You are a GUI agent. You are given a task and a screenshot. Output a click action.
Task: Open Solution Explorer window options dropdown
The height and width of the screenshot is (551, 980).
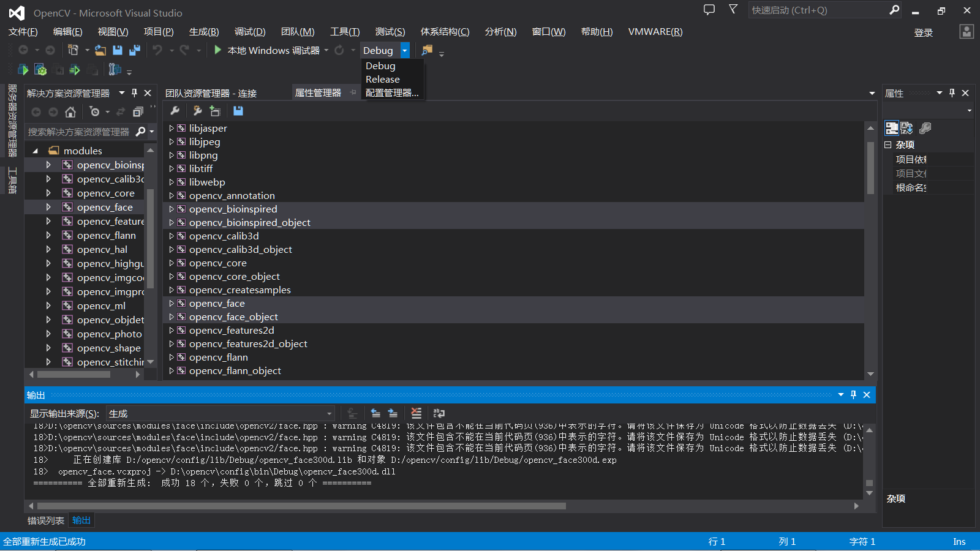point(122,93)
